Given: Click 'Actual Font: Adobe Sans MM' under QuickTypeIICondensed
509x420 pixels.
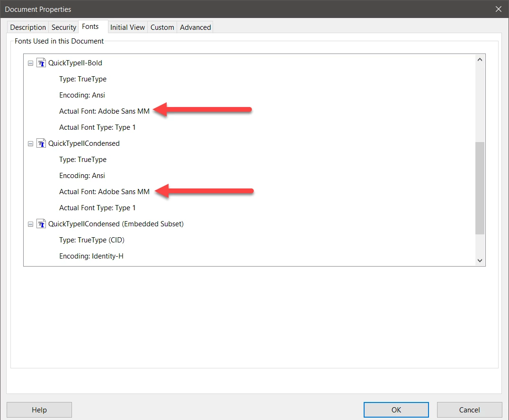Looking at the screenshot, I should pyautogui.click(x=104, y=192).
